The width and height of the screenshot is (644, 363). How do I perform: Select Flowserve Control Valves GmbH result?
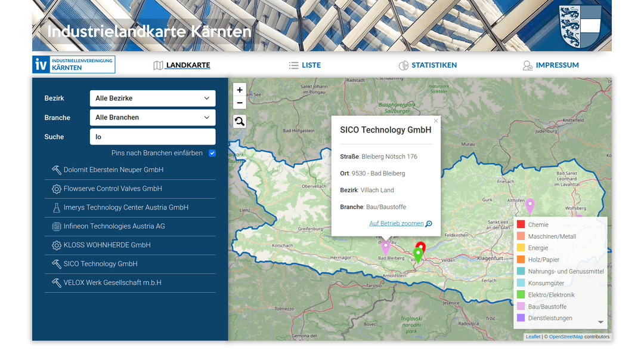point(130,189)
